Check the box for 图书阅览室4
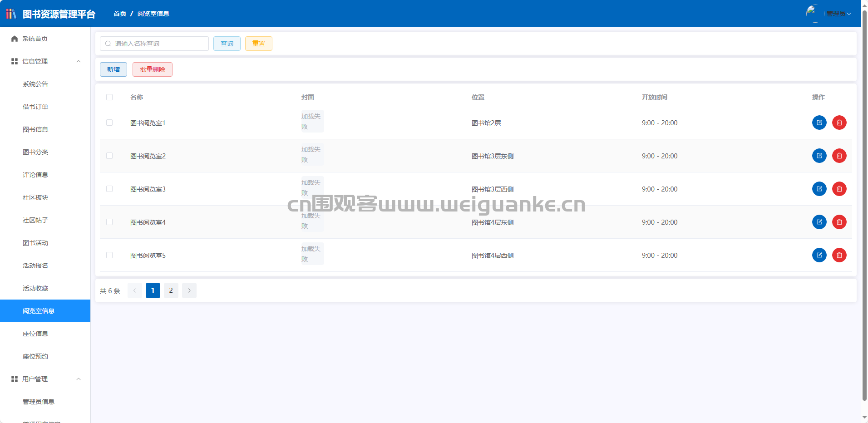 (109, 222)
